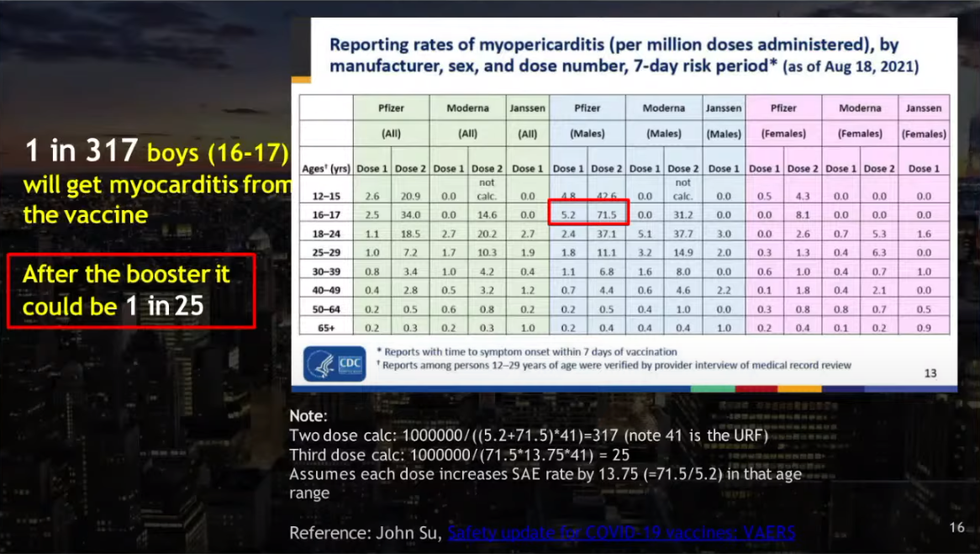The height and width of the screenshot is (554, 980).
Task: Click the 'Ages (yrs)' header cell
Action: click(x=326, y=168)
